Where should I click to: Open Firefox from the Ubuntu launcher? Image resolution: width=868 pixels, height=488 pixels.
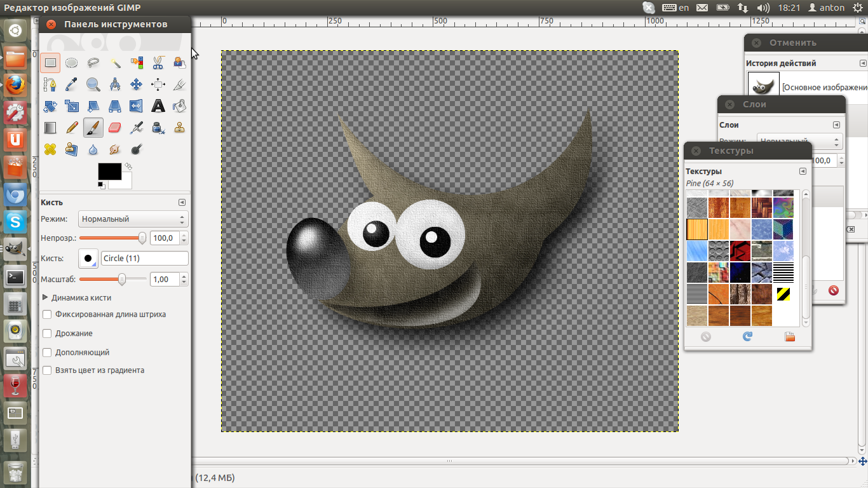15,85
